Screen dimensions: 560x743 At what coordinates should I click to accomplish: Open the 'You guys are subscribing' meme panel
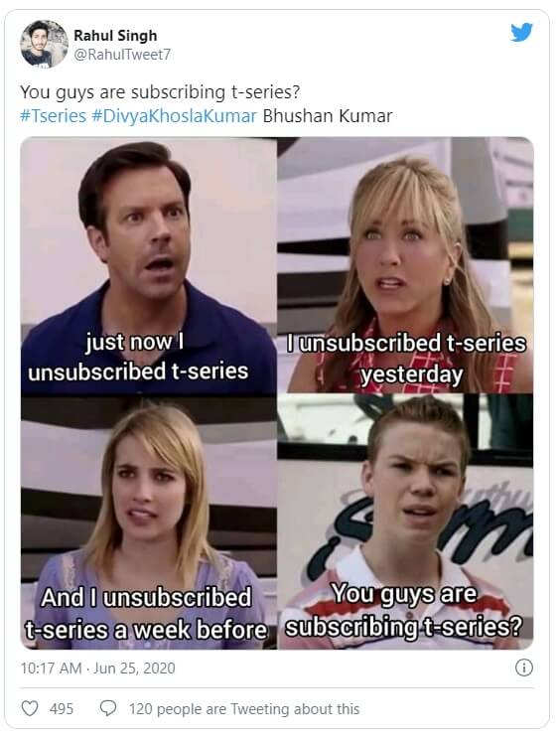tap(405, 521)
